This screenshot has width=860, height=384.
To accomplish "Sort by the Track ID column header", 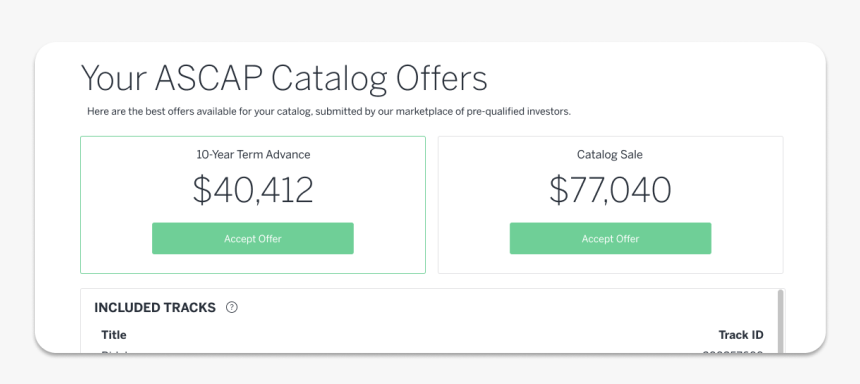I will point(741,335).
